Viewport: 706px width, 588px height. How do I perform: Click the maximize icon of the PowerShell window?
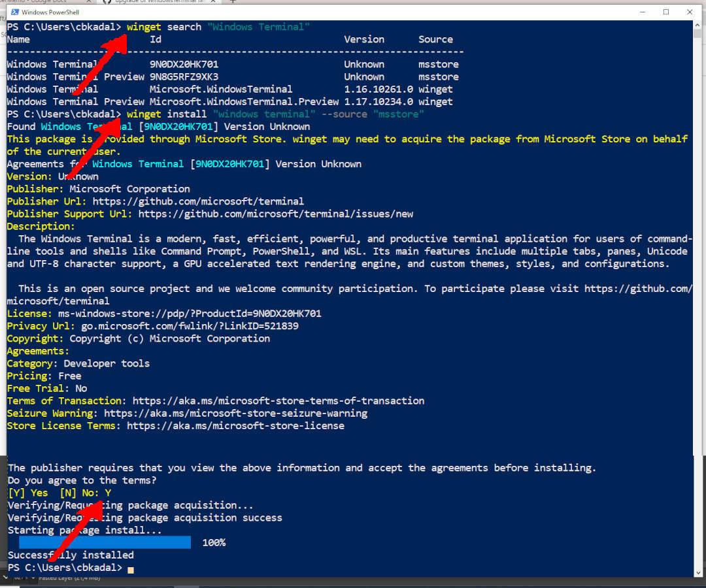click(x=666, y=12)
